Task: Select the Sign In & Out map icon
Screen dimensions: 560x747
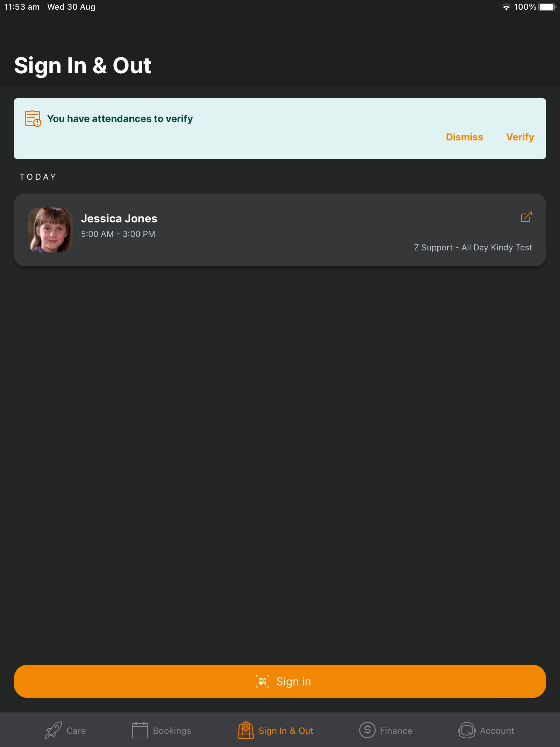Action: point(246,730)
